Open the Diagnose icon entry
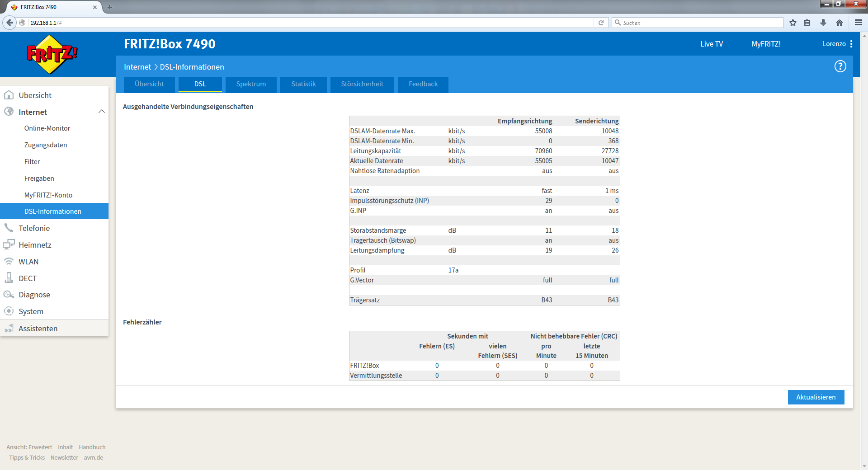868x470 pixels. click(9, 295)
